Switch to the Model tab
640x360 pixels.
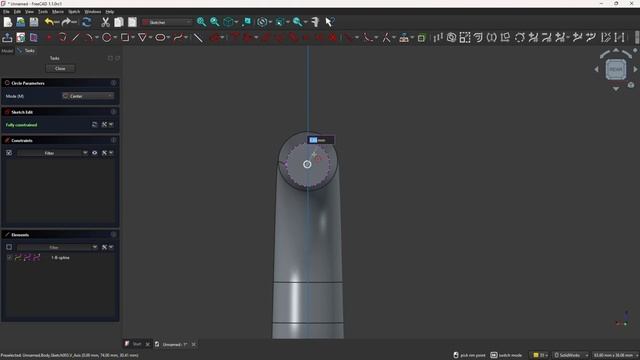click(x=7, y=51)
